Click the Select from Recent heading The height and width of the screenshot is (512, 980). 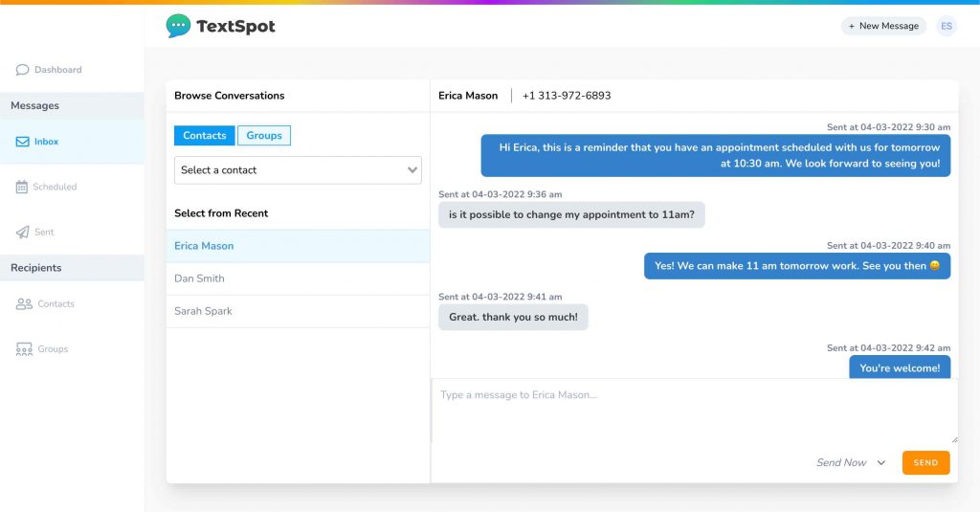coord(221,213)
